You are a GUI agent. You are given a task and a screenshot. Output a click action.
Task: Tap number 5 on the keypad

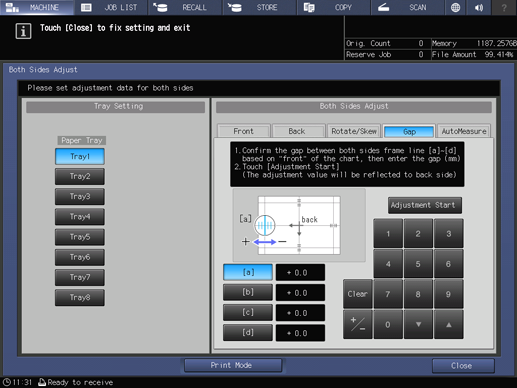(x=418, y=264)
